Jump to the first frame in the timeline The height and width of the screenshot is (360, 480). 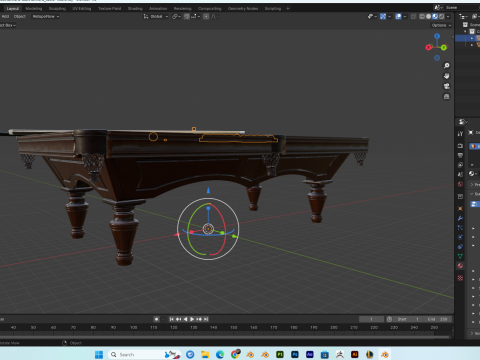(172, 319)
